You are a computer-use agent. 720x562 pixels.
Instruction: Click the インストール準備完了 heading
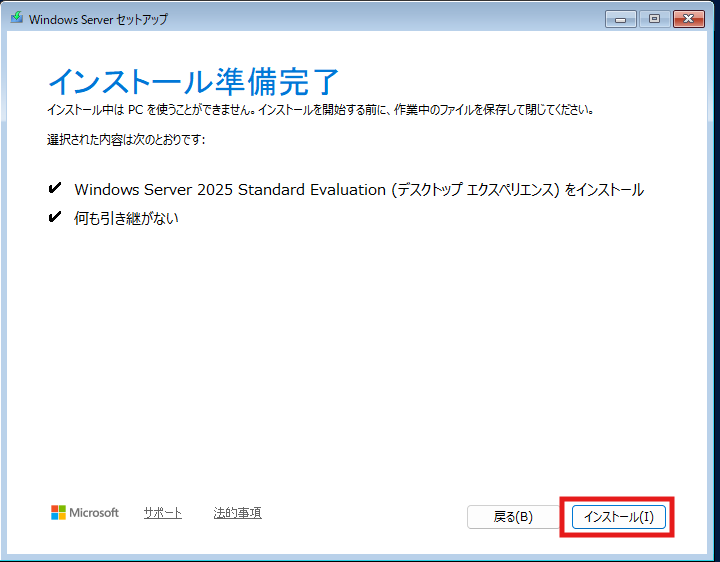[193, 82]
